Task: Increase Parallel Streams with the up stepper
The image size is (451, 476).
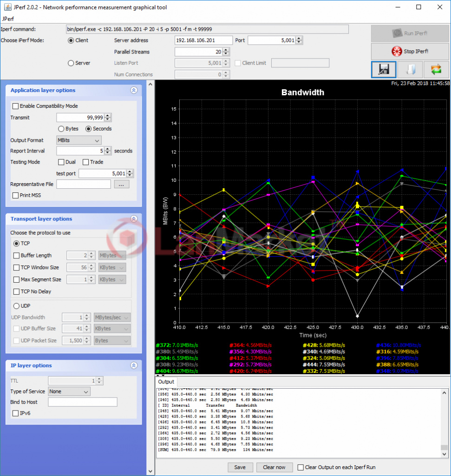Action: click(x=226, y=49)
